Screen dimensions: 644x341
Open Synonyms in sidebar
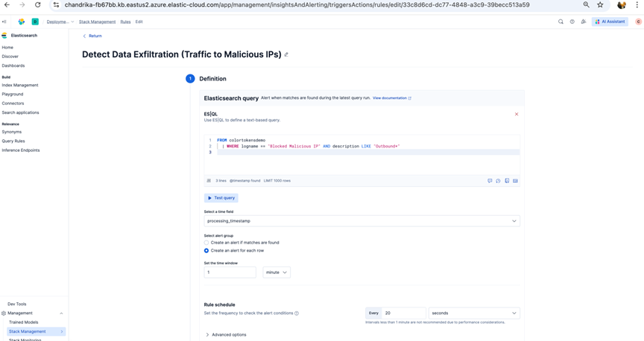click(x=11, y=132)
